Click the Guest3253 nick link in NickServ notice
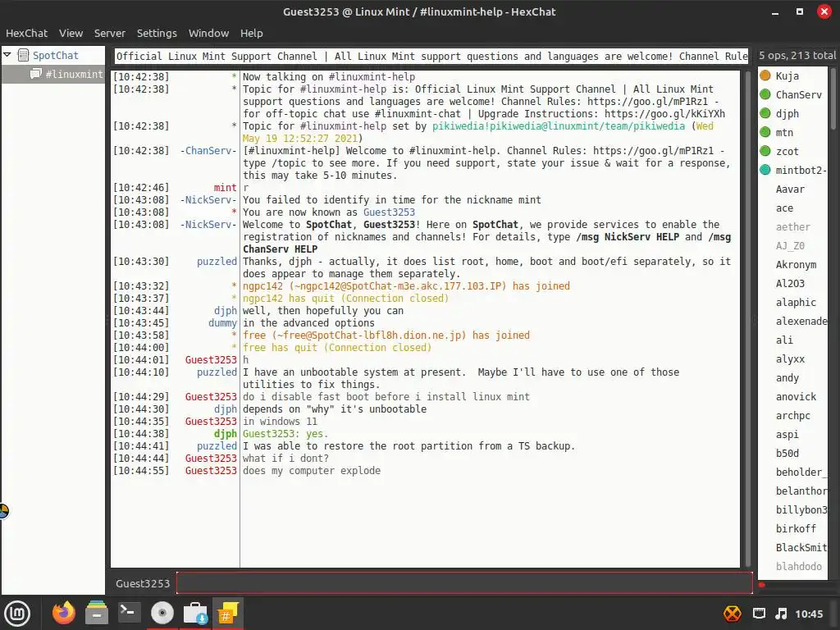Image resolution: width=840 pixels, height=630 pixels. (389, 212)
